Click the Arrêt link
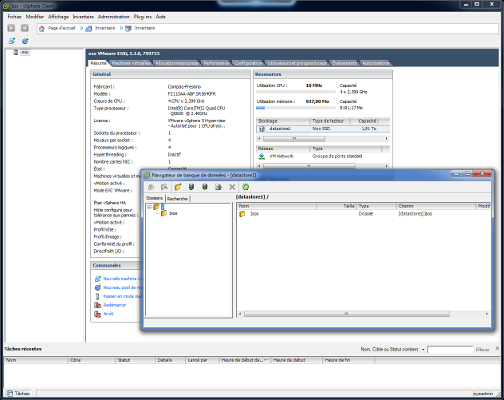This screenshot has height=400, width=504. 108,314
